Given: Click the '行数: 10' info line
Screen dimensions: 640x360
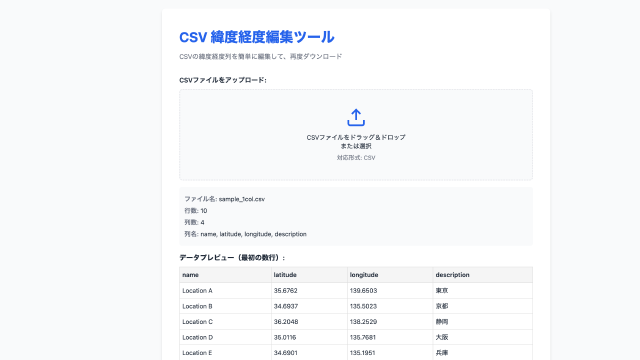Looking at the screenshot, I should [x=196, y=211].
